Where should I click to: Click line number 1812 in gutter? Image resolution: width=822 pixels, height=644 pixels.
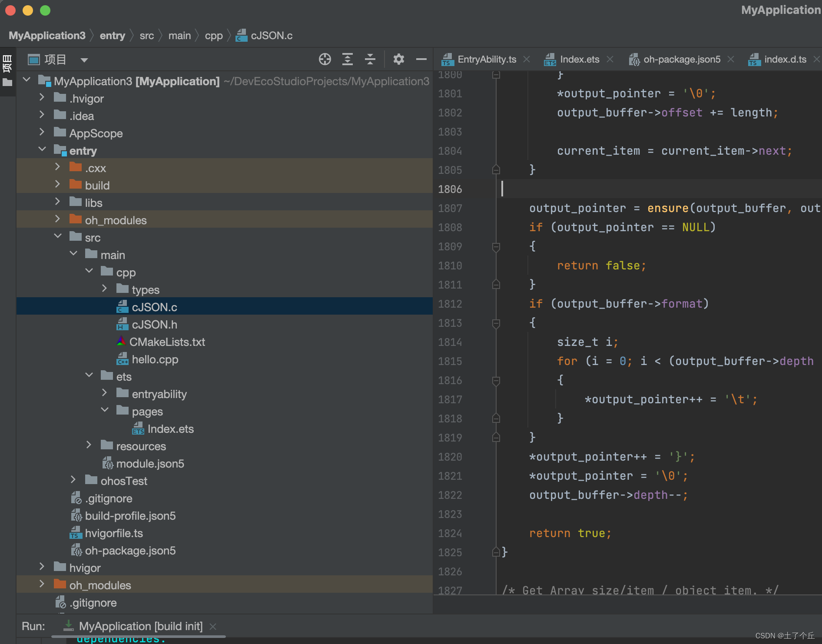[450, 304]
